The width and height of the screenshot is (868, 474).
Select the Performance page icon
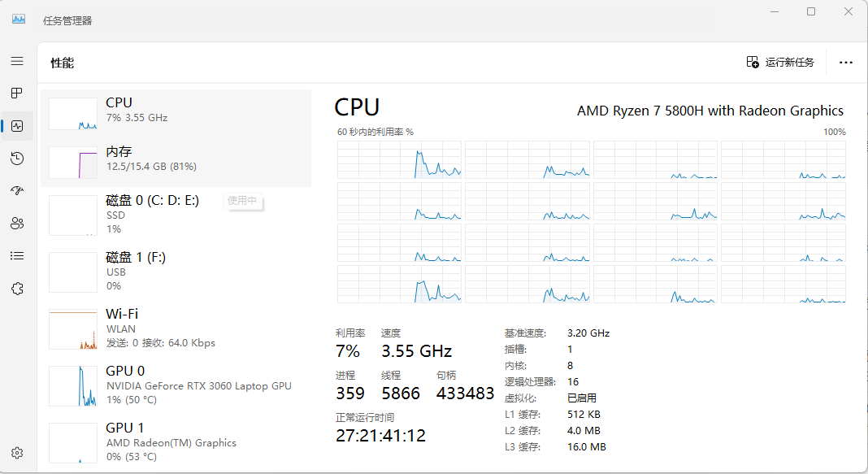(x=17, y=126)
